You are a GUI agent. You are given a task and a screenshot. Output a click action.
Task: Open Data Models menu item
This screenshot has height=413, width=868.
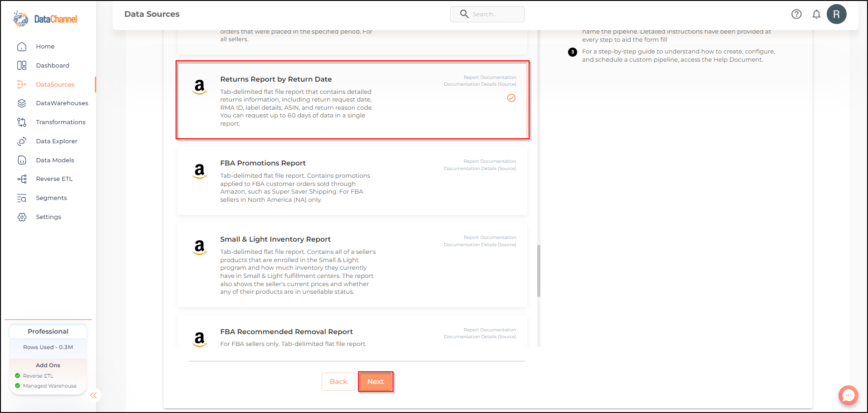click(x=55, y=160)
